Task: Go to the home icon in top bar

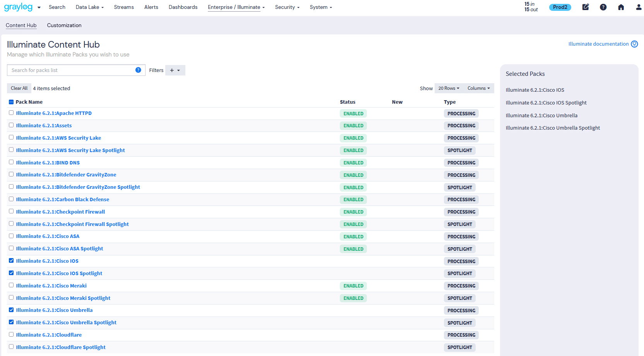Action: click(x=621, y=7)
